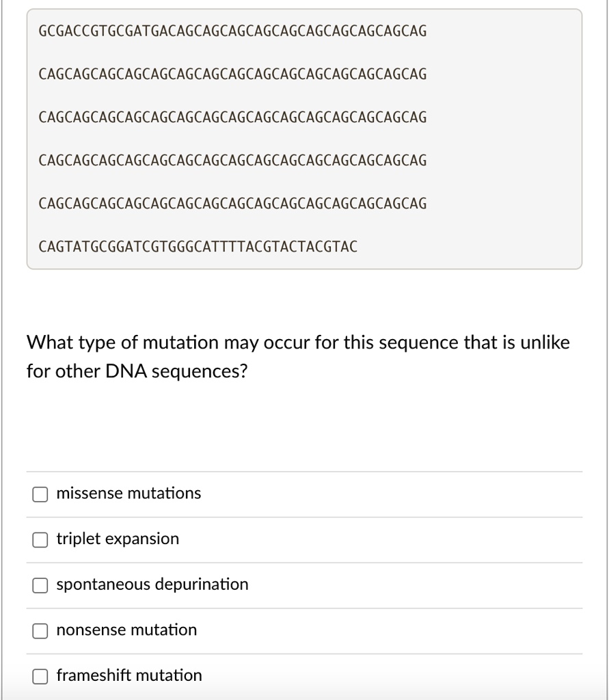Click the fourth line of the DNA sequence
Viewport: 609px width, 700px height.
click(x=232, y=161)
